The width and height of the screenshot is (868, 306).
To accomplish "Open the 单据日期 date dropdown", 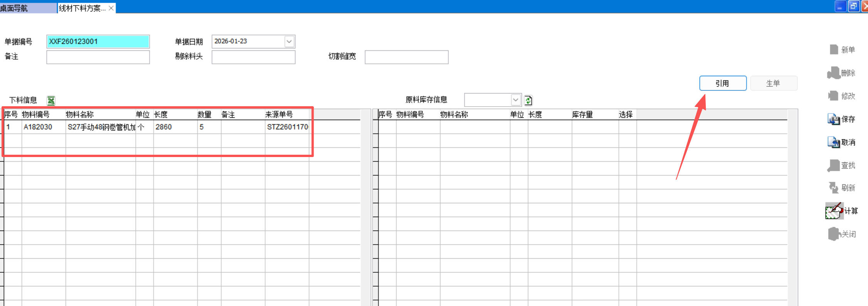I will [x=289, y=42].
